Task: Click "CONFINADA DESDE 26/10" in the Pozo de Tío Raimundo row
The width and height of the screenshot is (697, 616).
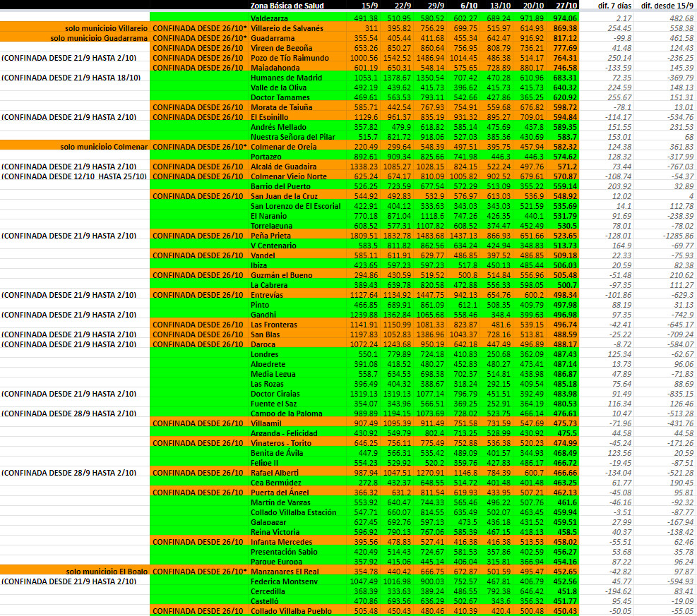Action: pos(198,58)
